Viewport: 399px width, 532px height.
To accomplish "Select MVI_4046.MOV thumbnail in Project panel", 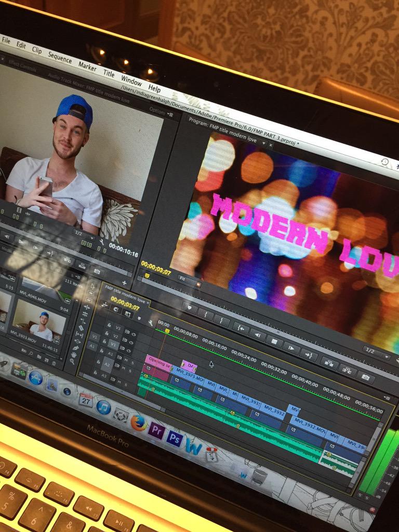I will click(x=46, y=289).
